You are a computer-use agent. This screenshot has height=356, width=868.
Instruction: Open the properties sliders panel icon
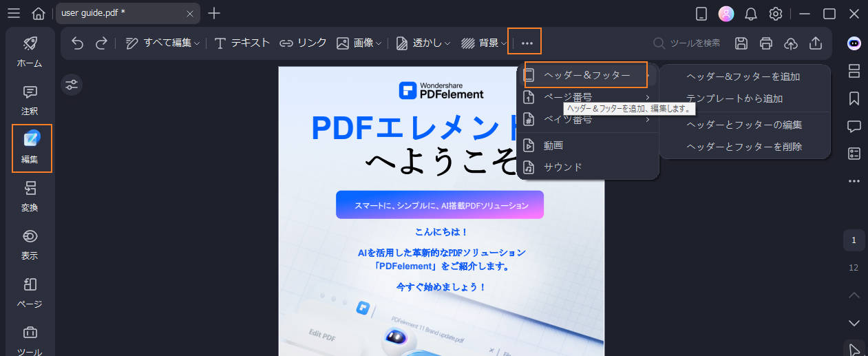[x=72, y=85]
